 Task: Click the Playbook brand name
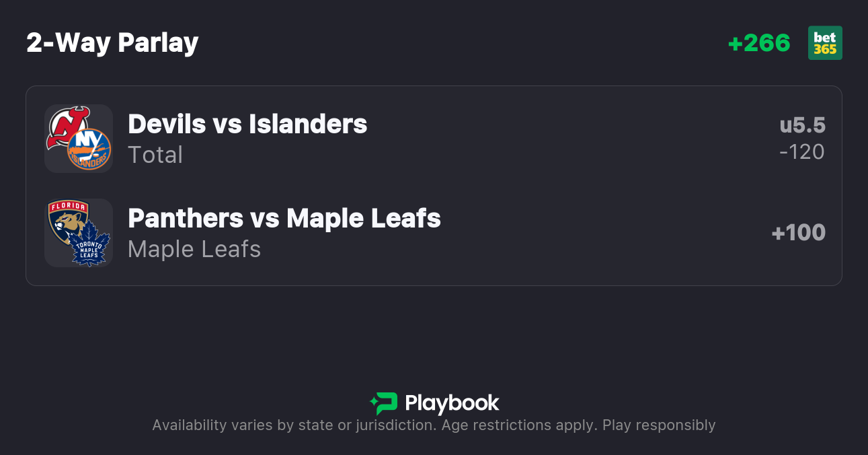[x=452, y=403]
